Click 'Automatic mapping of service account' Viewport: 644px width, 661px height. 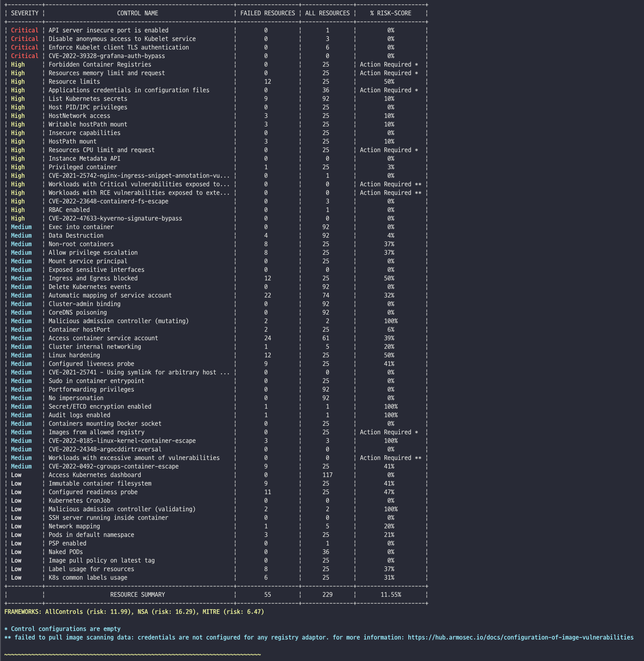point(110,295)
